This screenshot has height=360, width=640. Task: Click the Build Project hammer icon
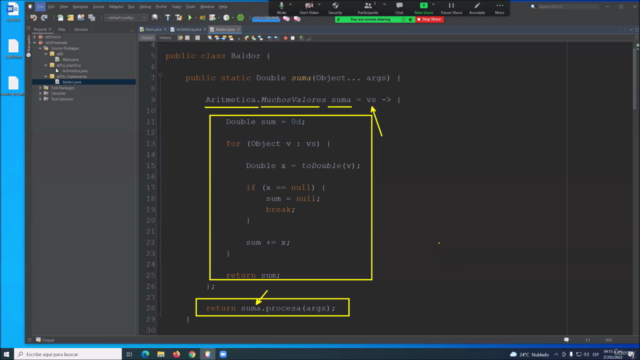click(167, 18)
